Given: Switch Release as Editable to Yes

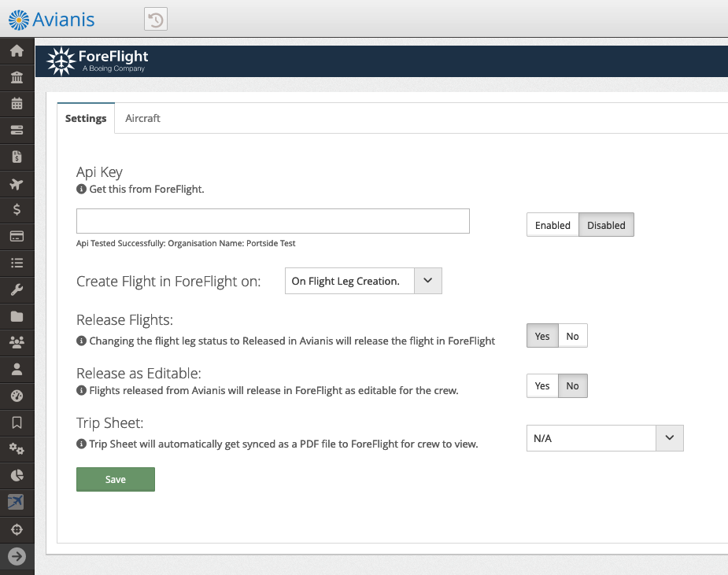Looking at the screenshot, I should [x=541, y=385].
